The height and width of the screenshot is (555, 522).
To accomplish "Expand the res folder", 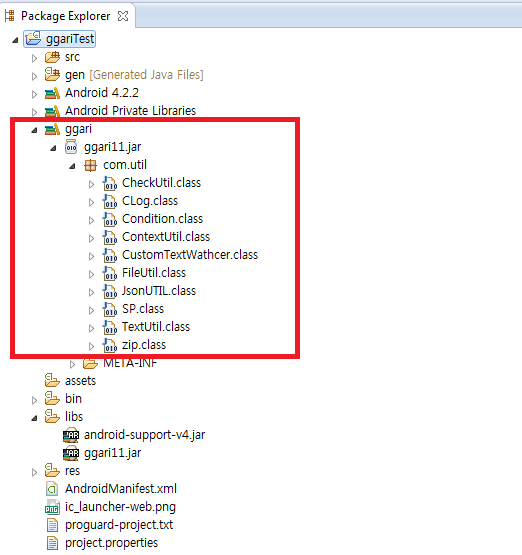I will (x=34, y=472).
